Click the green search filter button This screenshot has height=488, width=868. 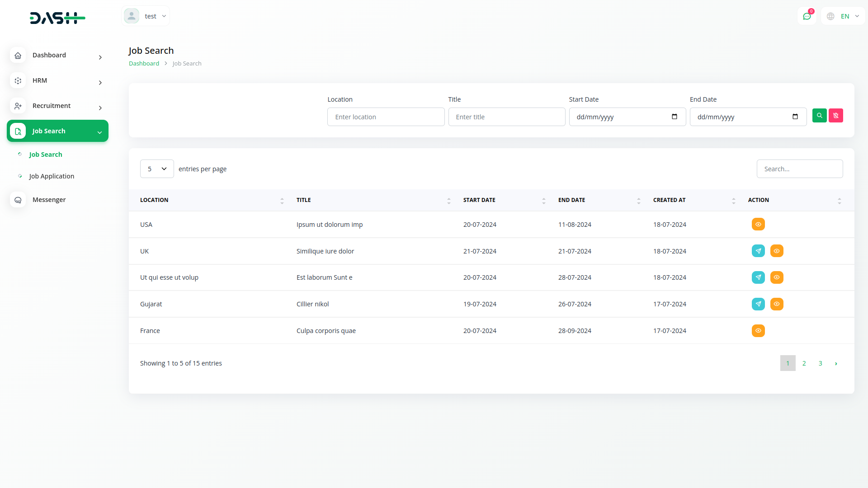pyautogui.click(x=819, y=116)
